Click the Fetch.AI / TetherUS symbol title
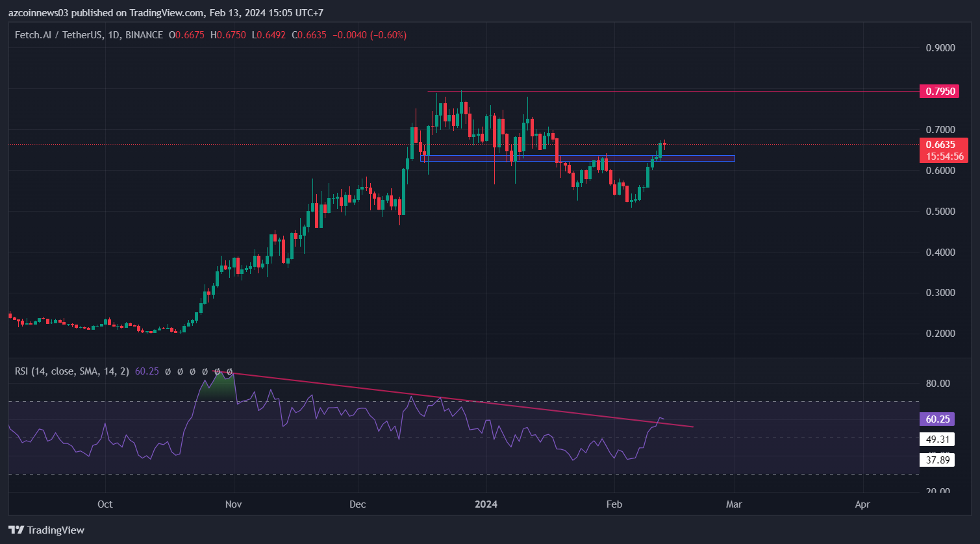 click(58, 35)
